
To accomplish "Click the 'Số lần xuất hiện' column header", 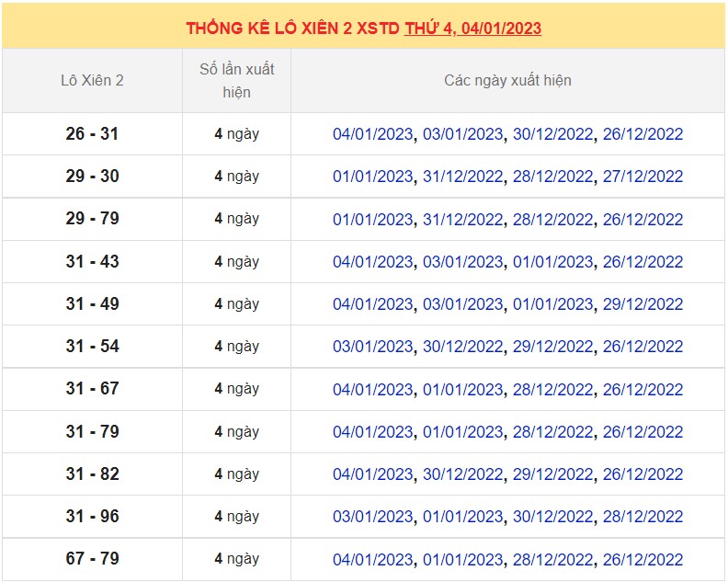I will 236,81.
